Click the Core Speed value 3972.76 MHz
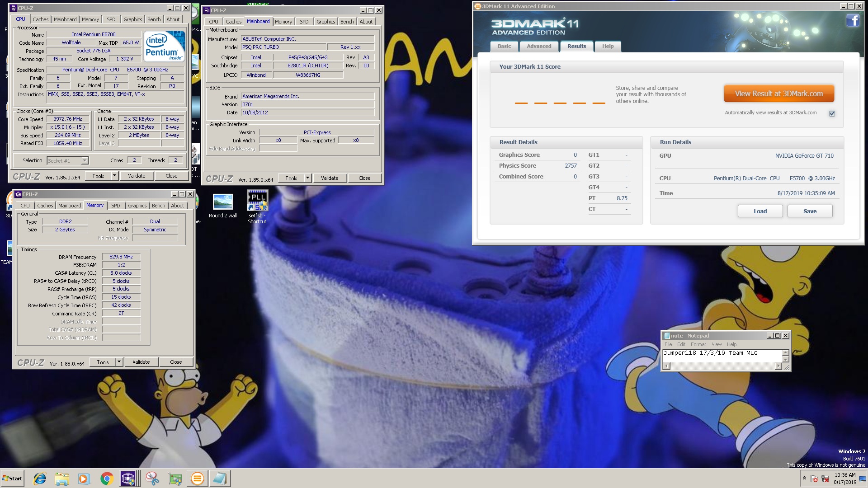868x488 pixels. click(x=68, y=119)
